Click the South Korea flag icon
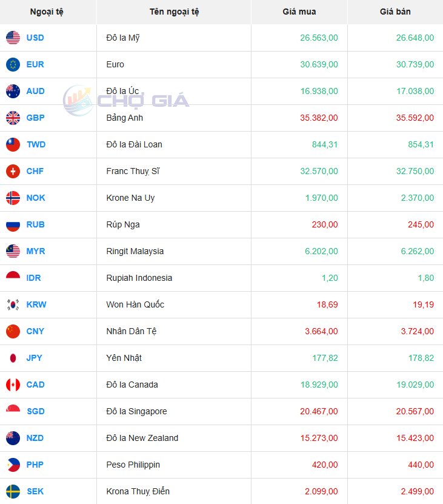 tap(13, 304)
